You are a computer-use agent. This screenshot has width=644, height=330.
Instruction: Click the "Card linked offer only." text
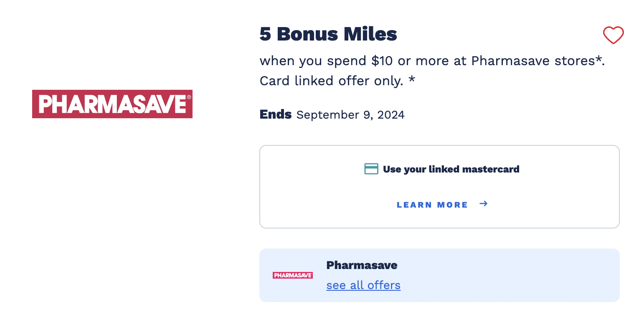pos(332,81)
